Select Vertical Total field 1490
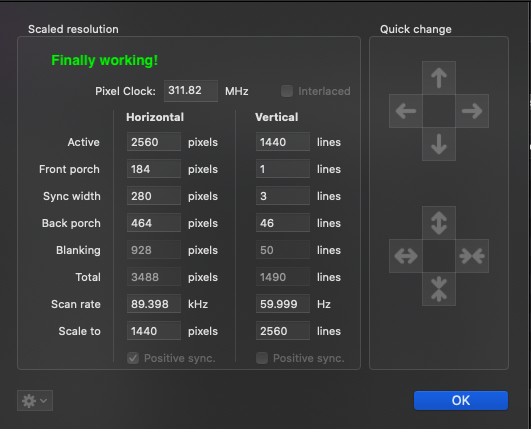 coord(283,277)
